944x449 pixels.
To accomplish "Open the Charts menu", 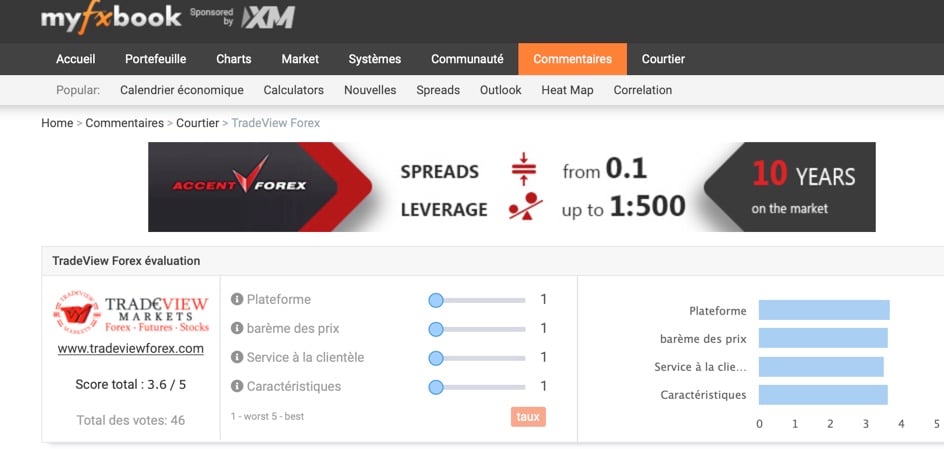I will tap(234, 59).
